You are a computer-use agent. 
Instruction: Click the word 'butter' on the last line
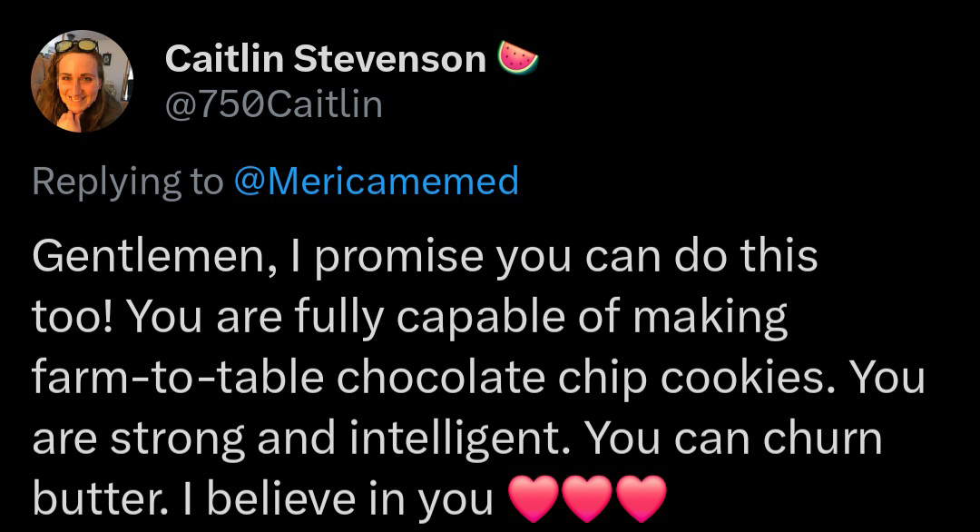(x=87, y=498)
